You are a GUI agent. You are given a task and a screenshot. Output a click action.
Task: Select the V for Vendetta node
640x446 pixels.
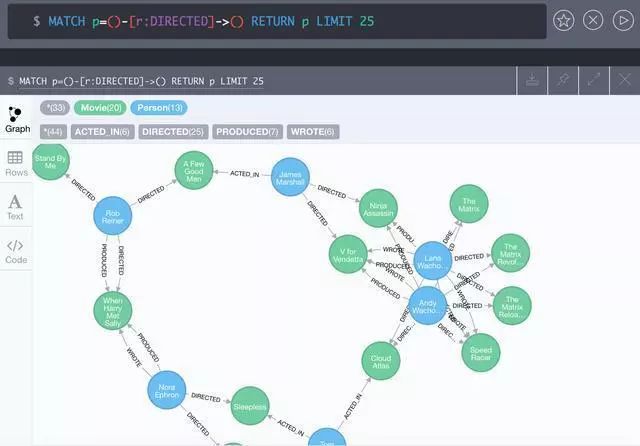point(348,254)
